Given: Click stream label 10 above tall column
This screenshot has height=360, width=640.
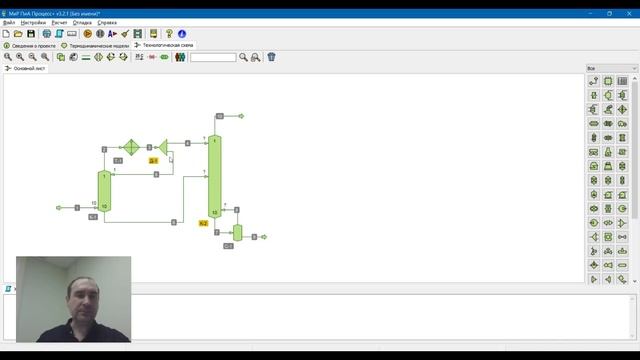Looking at the screenshot, I should [x=220, y=116].
